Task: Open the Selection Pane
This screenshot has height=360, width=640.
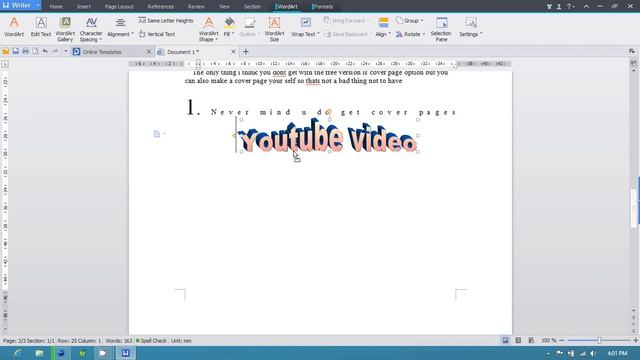Action: [441, 29]
